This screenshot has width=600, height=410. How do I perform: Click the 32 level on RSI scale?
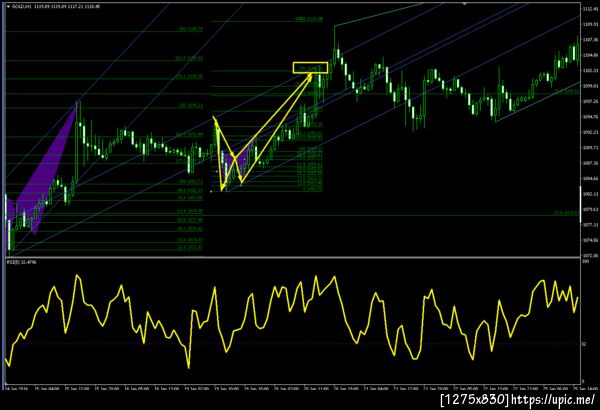click(x=584, y=344)
